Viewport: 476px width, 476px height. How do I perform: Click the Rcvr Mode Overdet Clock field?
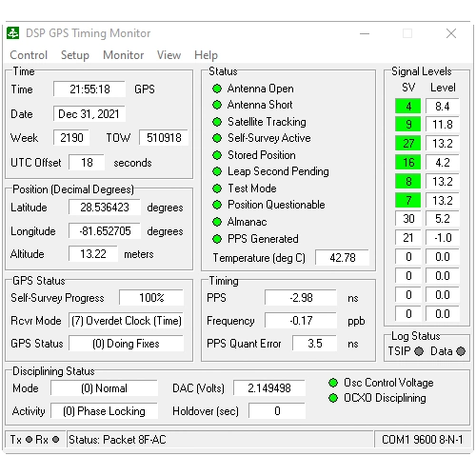pos(126,321)
